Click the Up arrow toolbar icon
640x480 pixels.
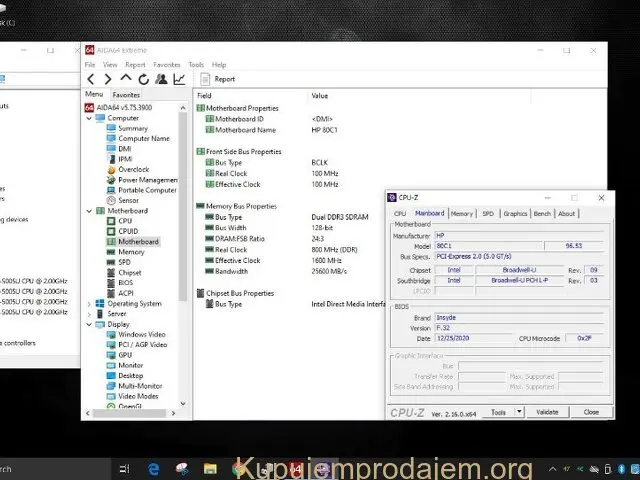click(x=126, y=79)
